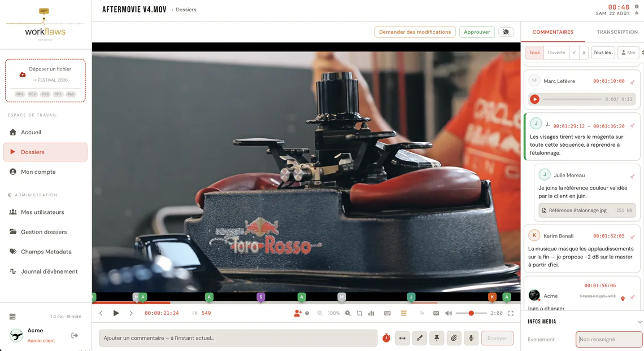Change playback speed 1×

(x=422, y=313)
